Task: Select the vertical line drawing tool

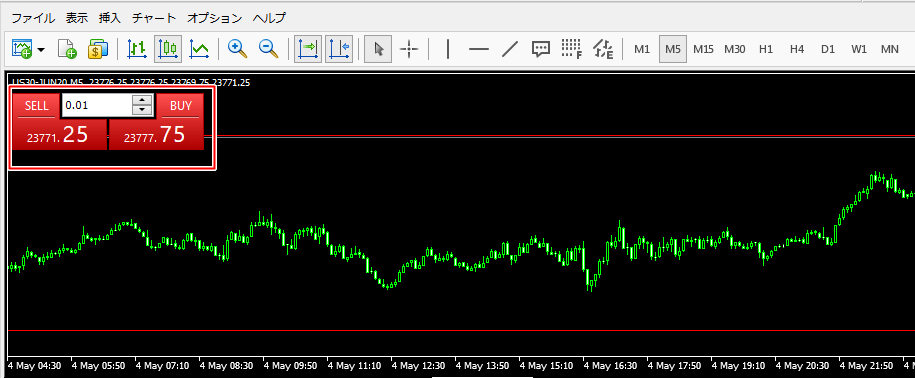Action: pyautogui.click(x=448, y=49)
